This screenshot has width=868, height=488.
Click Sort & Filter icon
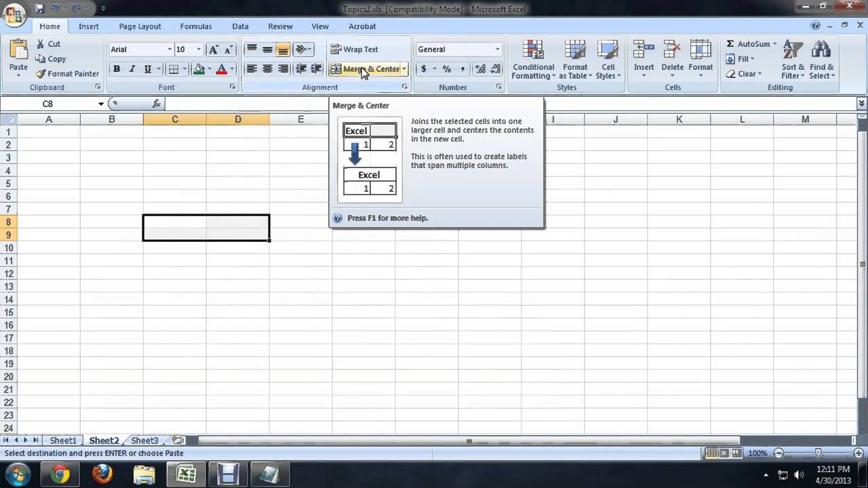(793, 51)
